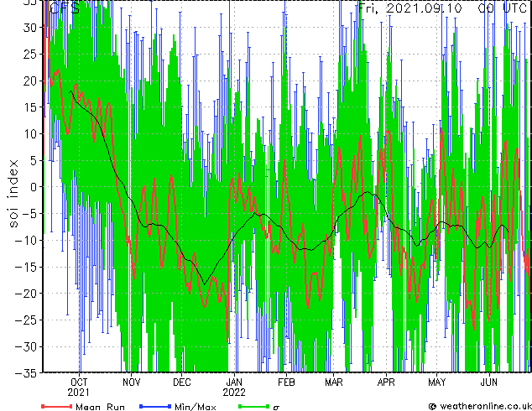Click the 2021.09.10 00 UTC run date

(x=442, y=8)
